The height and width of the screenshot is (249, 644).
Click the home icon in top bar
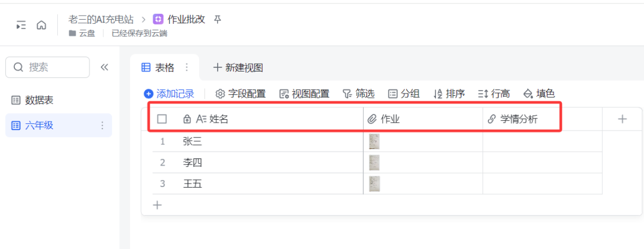point(41,25)
